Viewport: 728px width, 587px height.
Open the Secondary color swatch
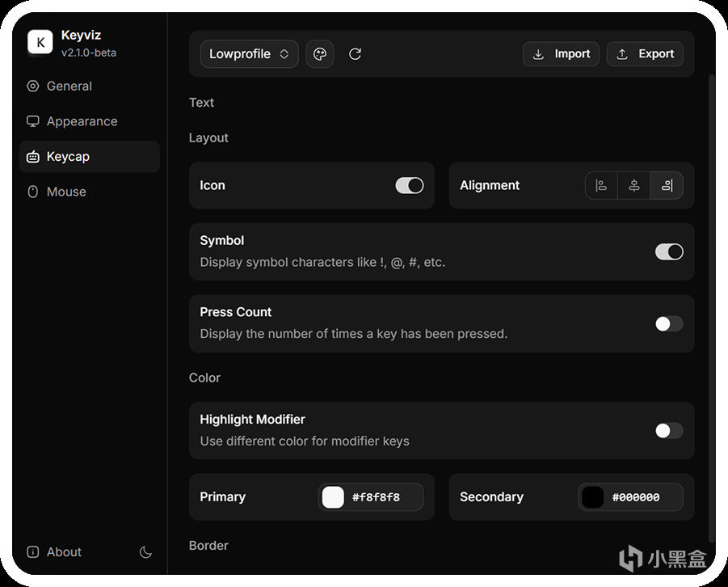[x=593, y=497]
